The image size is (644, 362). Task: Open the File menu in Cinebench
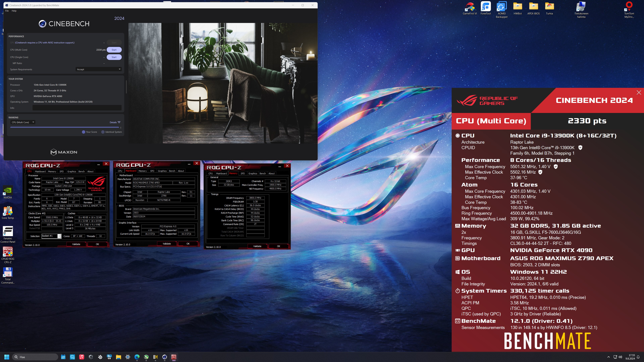(x=7, y=11)
